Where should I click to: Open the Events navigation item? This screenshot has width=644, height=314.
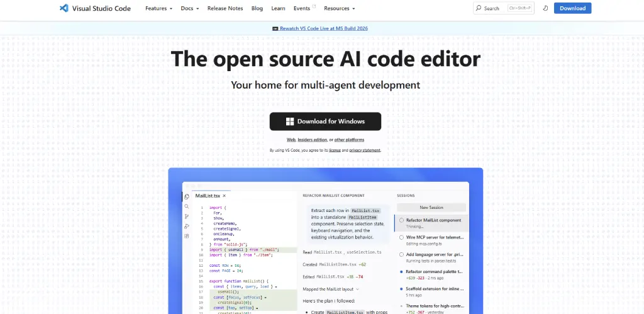pyautogui.click(x=302, y=8)
